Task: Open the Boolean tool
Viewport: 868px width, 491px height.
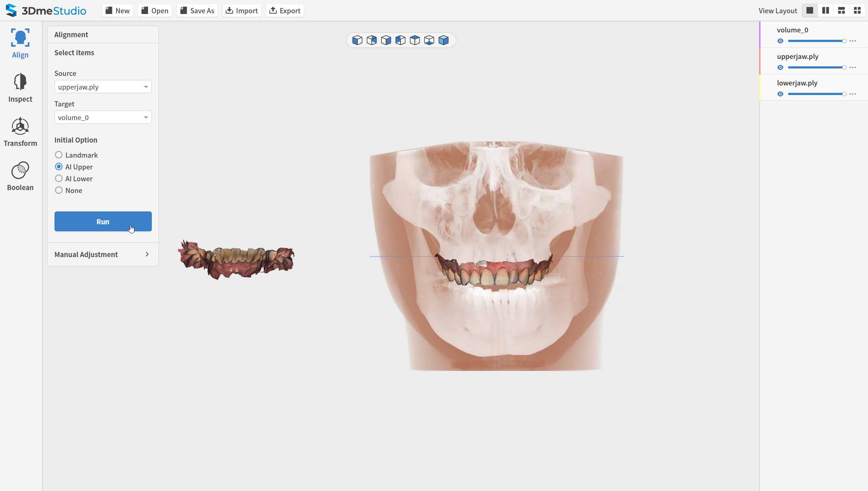Action: [20, 176]
